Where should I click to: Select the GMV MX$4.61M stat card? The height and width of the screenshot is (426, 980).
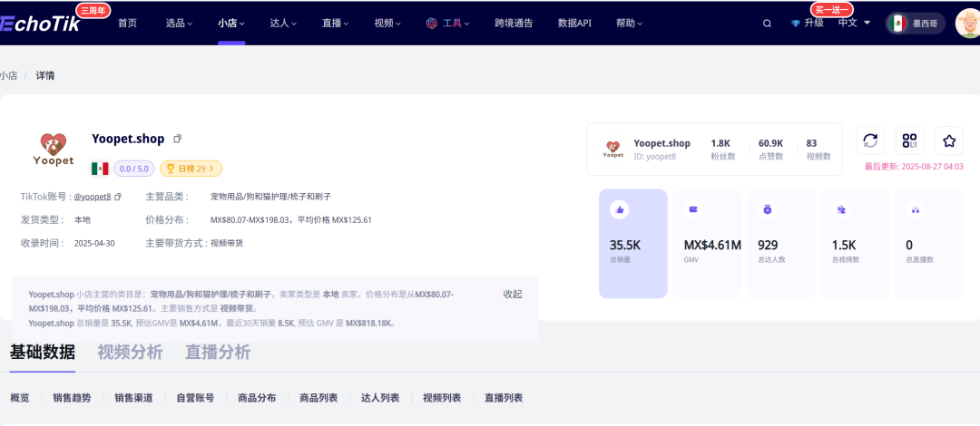pyautogui.click(x=707, y=243)
